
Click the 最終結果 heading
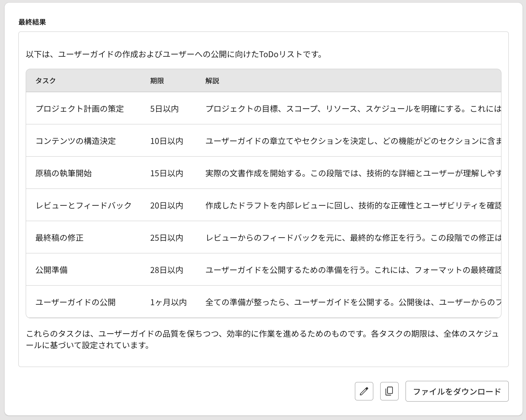(x=32, y=22)
